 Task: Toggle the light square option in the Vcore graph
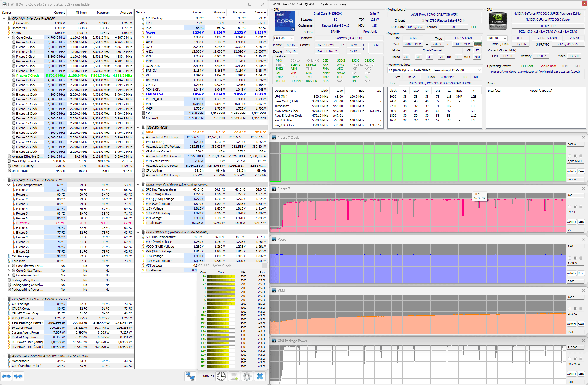coord(581,258)
